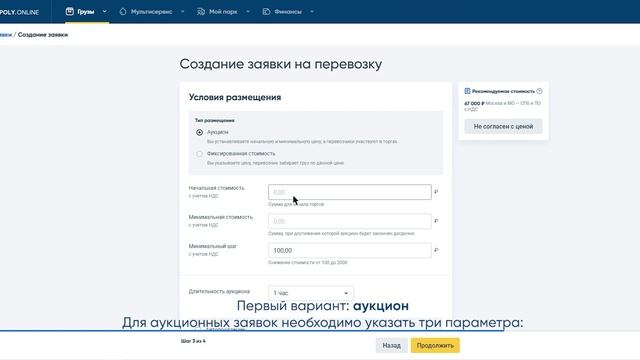Click the Продолжить button

click(x=435, y=345)
